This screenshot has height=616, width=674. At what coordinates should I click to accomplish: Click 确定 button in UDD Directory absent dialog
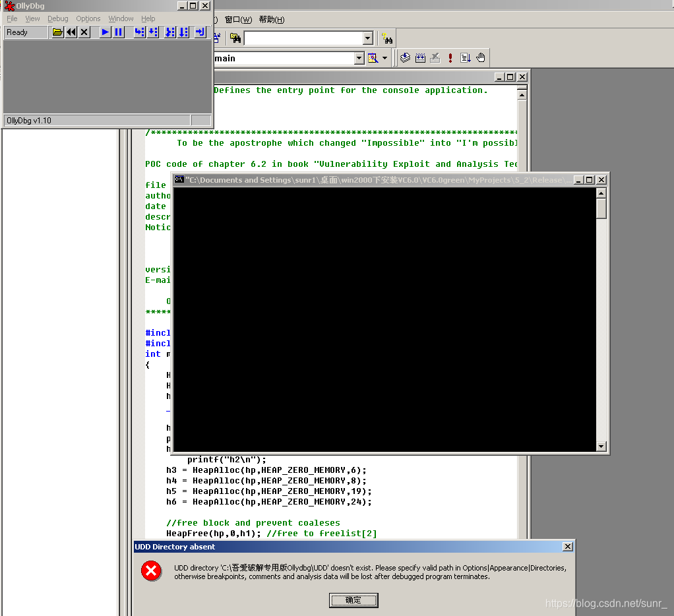353,600
